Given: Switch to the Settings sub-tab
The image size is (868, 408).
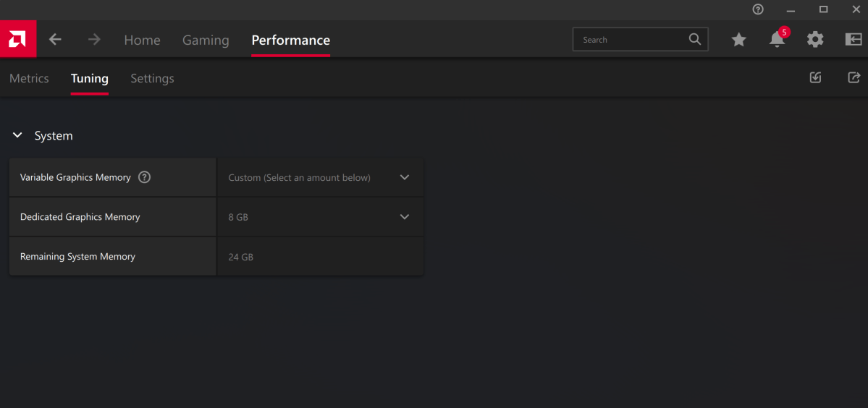Looking at the screenshot, I should point(152,79).
